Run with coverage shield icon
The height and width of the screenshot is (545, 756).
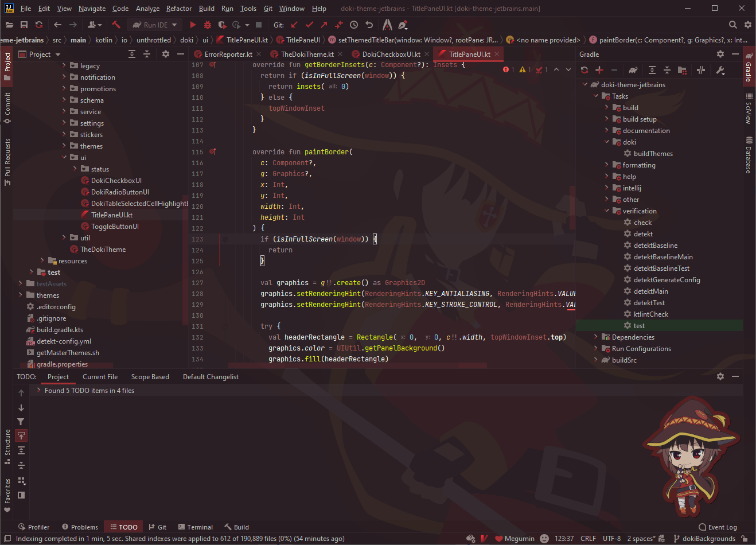point(222,25)
